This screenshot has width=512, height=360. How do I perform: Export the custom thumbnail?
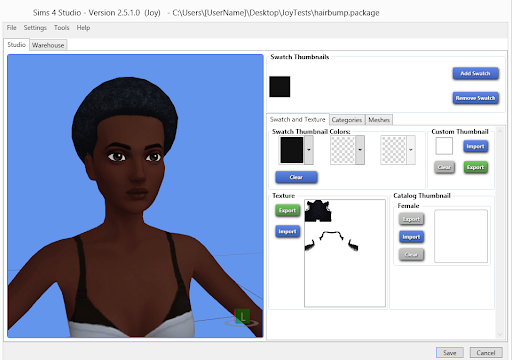(x=475, y=167)
